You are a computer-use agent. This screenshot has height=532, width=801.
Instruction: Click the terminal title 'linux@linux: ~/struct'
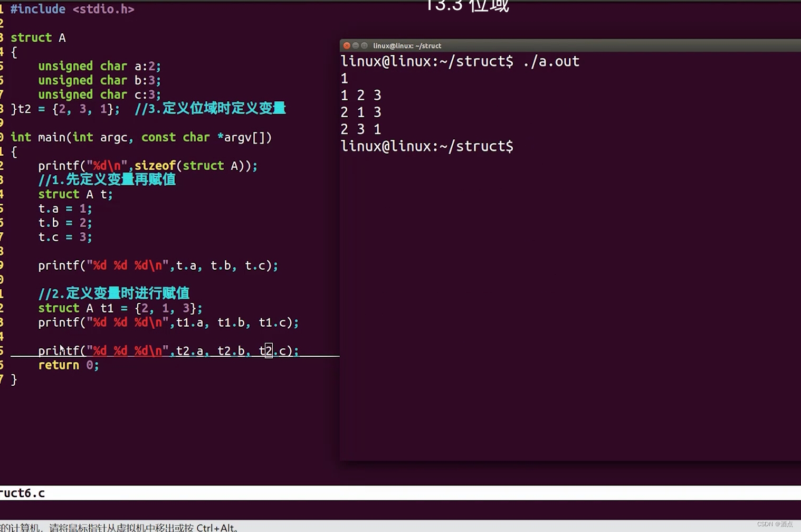click(x=407, y=46)
